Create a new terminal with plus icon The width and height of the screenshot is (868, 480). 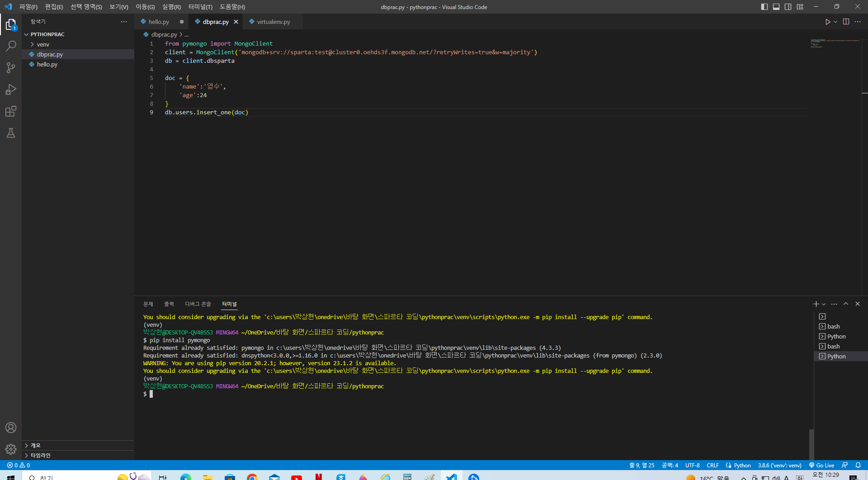[816, 304]
